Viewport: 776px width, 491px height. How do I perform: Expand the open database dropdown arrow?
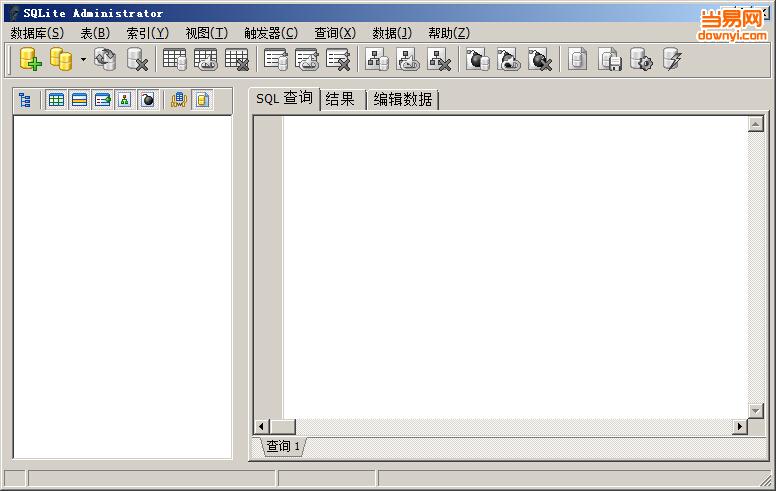83,61
